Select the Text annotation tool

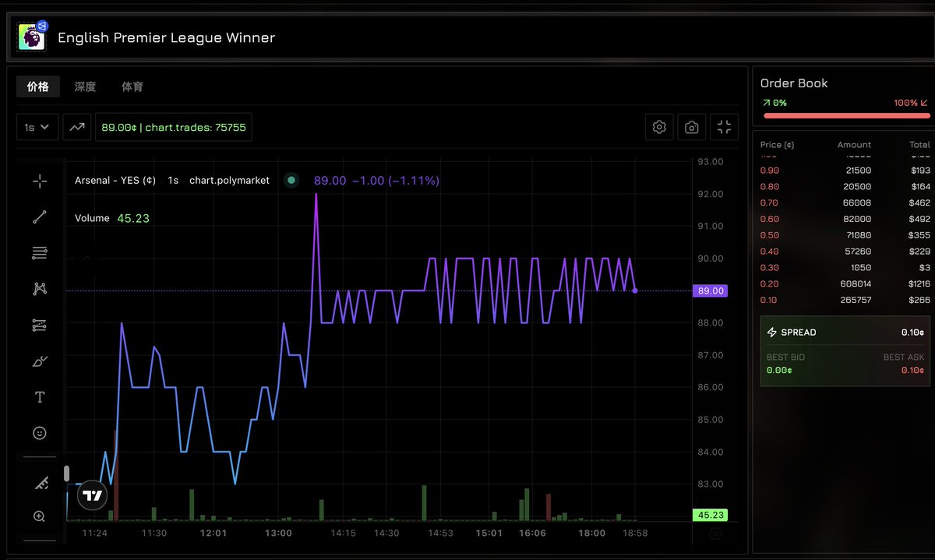pyautogui.click(x=40, y=397)
